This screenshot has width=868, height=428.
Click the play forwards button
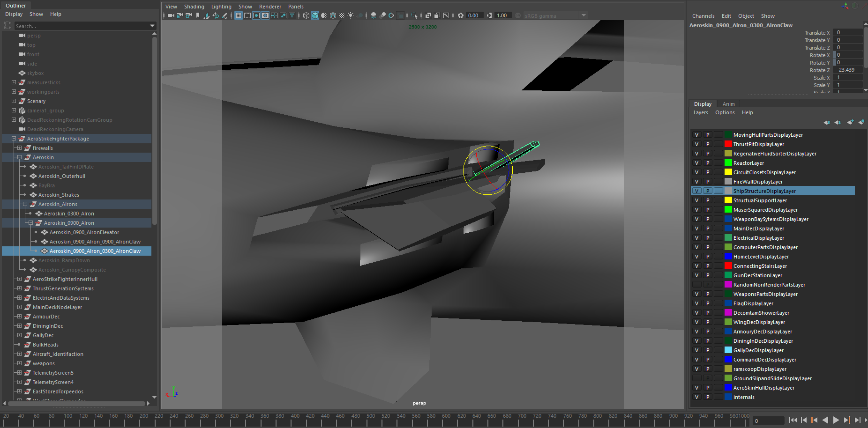pyautogui.click(x=836, y=420)
